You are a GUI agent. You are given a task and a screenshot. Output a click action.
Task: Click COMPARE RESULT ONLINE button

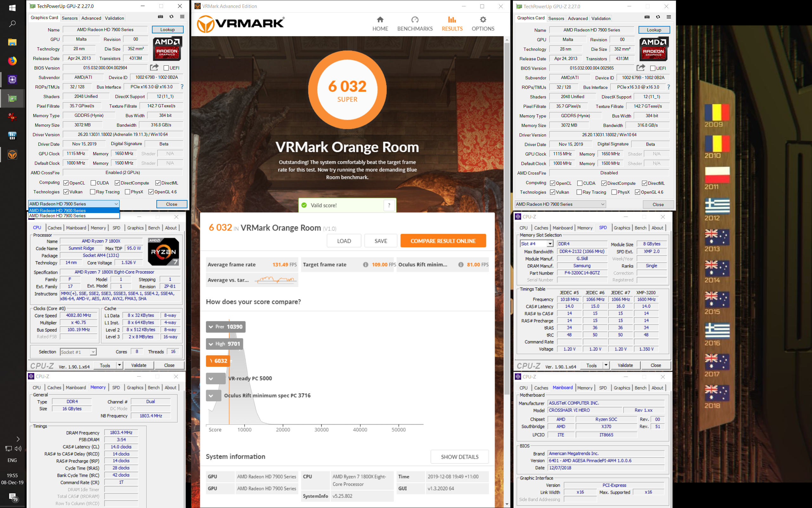(443, 241)
